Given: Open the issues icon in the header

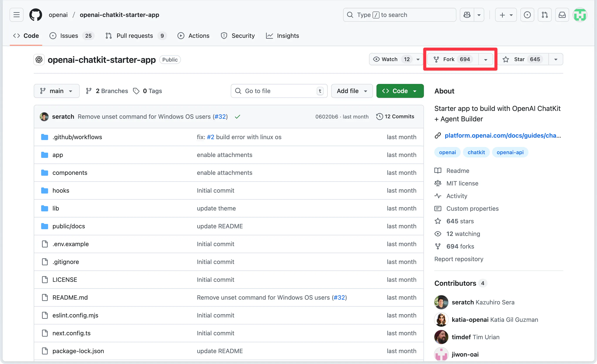Looking at the screenshot, I should (x=527, y=15).
